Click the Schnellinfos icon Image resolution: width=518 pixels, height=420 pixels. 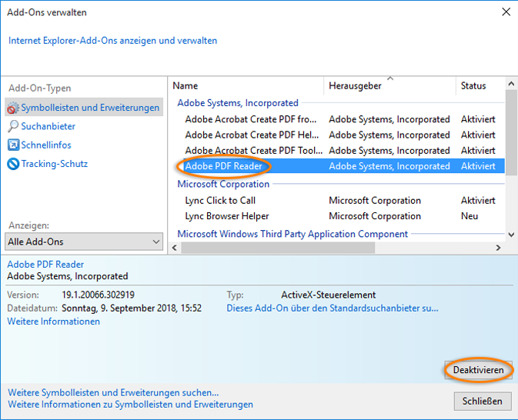(13, 145)
